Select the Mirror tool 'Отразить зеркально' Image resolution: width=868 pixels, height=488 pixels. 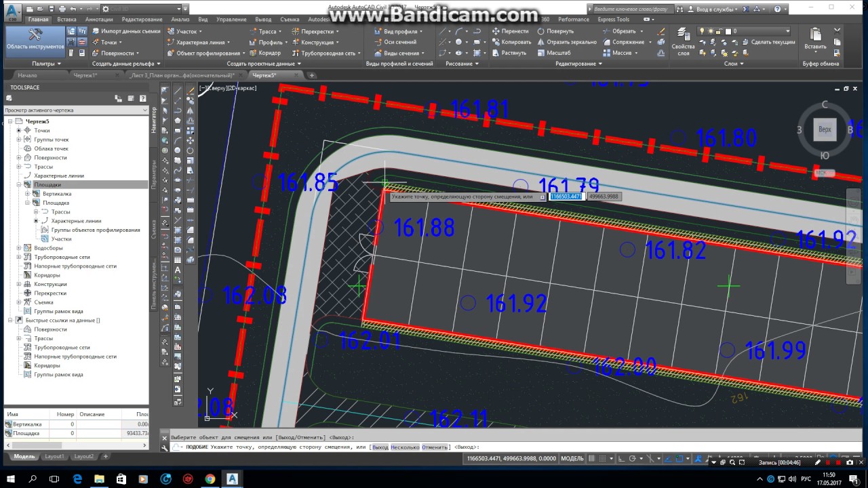567,42
